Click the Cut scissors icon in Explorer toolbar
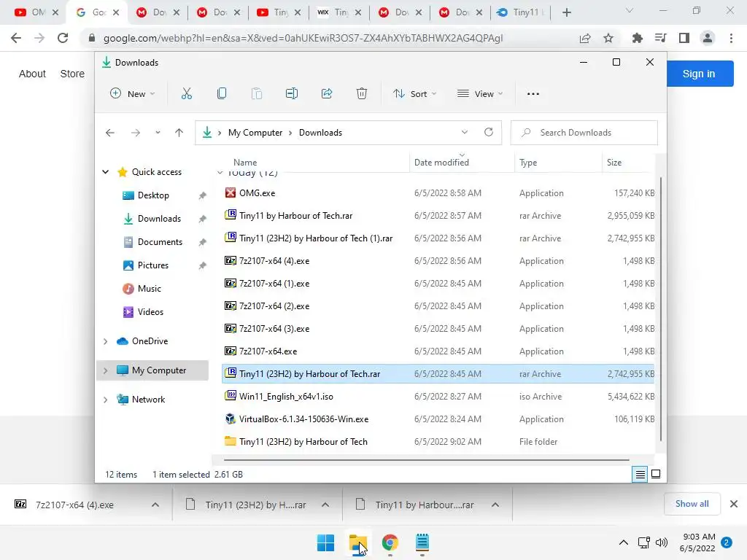 tap(186, 94)
